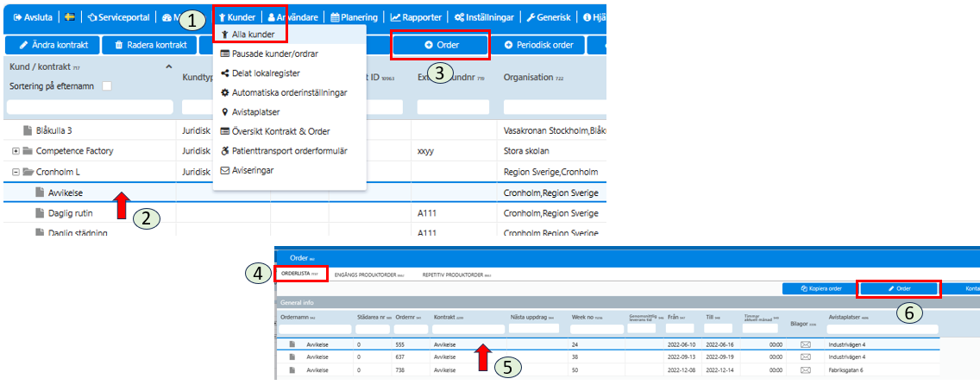Select Pausade kunder/ordrar menu entry
The image size is (980, 385).
[270, 54]
